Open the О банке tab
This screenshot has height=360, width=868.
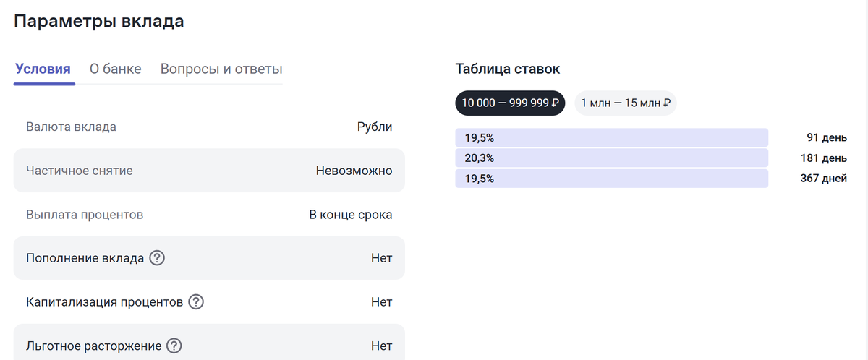click(x=115, y=69)
